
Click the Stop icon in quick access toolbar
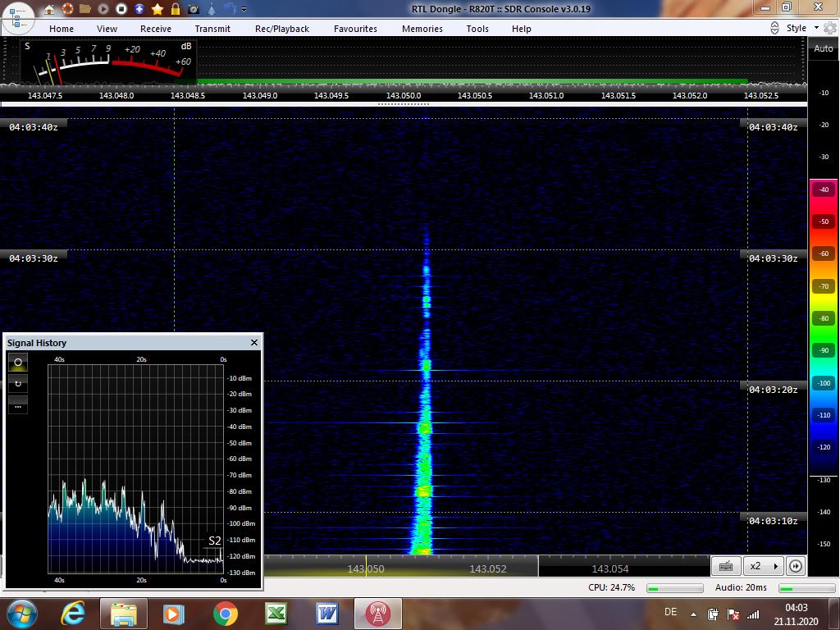click(121, 9)
